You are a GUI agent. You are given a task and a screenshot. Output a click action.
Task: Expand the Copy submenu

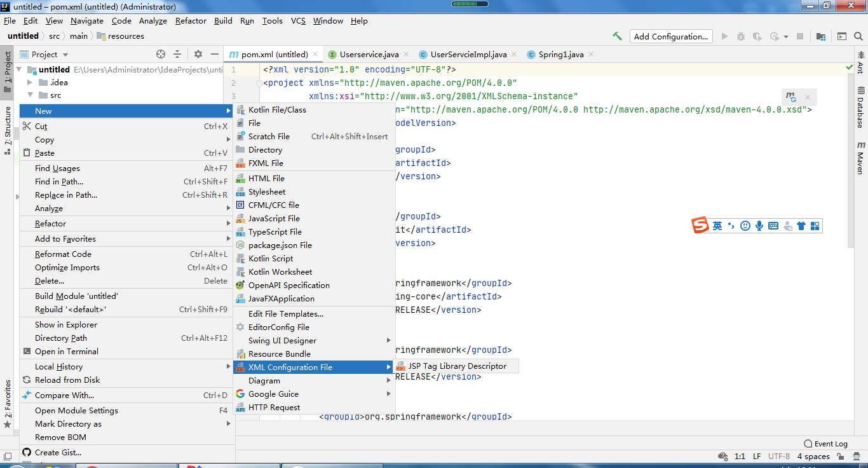point(126,140)
